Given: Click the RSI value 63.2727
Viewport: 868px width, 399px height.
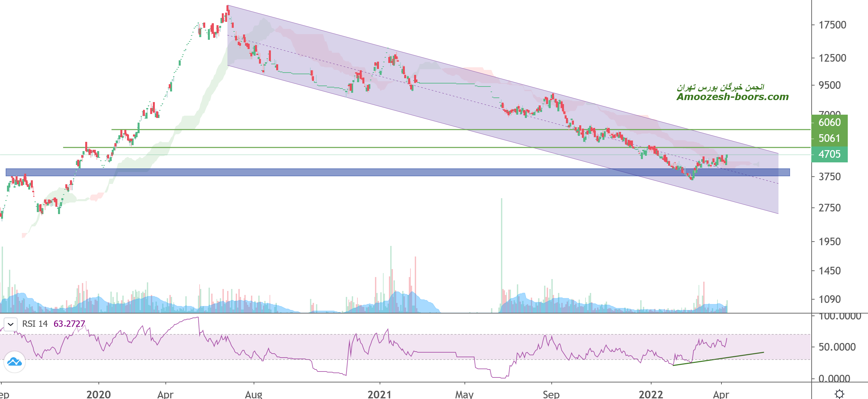Looking at the screenshot, I should coord(69,323).
